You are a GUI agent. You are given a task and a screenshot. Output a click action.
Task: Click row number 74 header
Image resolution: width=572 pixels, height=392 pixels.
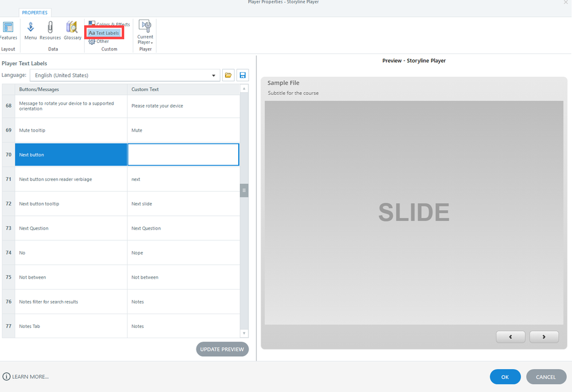pos(9,253)
